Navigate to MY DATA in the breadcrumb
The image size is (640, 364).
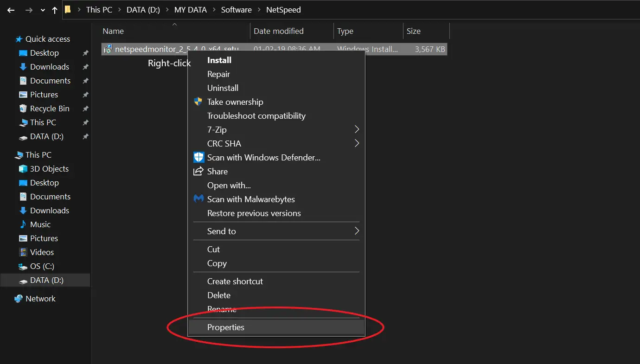[x=190, y=10]
